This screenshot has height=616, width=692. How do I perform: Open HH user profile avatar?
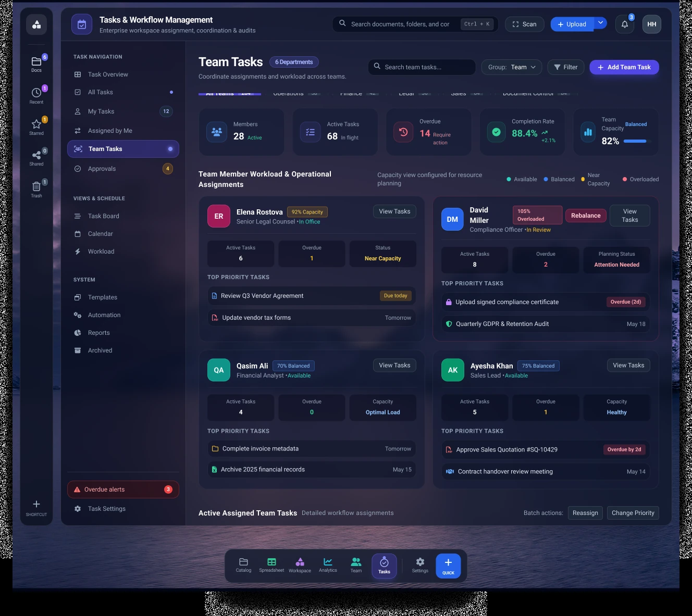(652, 24)
